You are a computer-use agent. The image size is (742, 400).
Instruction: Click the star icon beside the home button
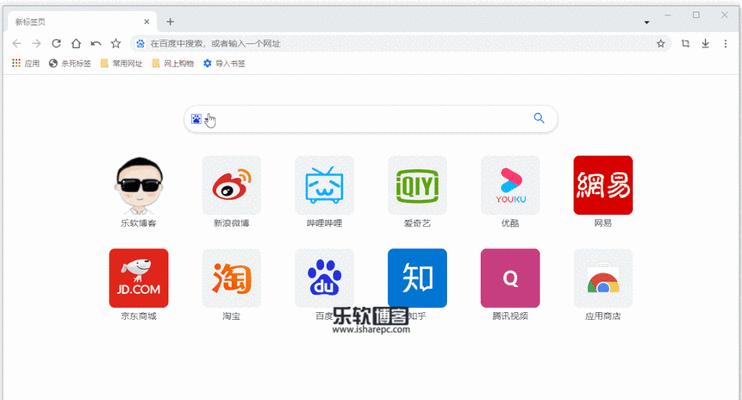click(x=116, y=44)
